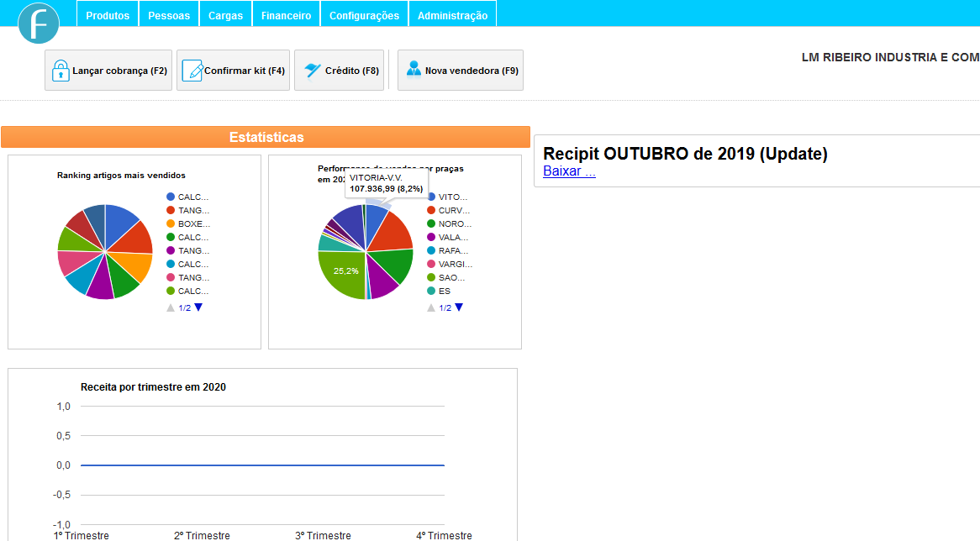
Task: Click the CURV red legend swatch
Action: [431, 211]
